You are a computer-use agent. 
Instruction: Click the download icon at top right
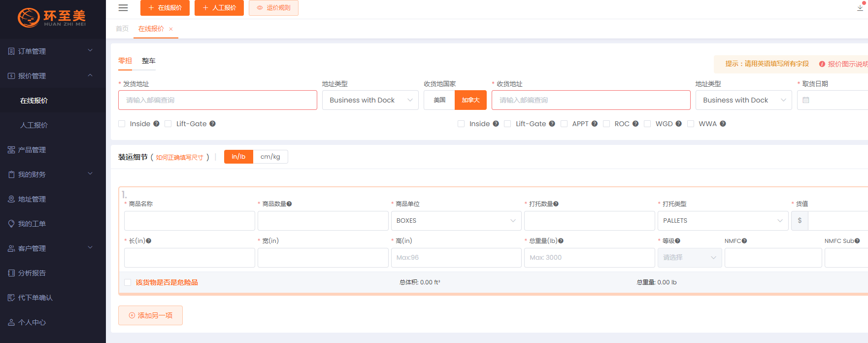click(x=860, y=8)
